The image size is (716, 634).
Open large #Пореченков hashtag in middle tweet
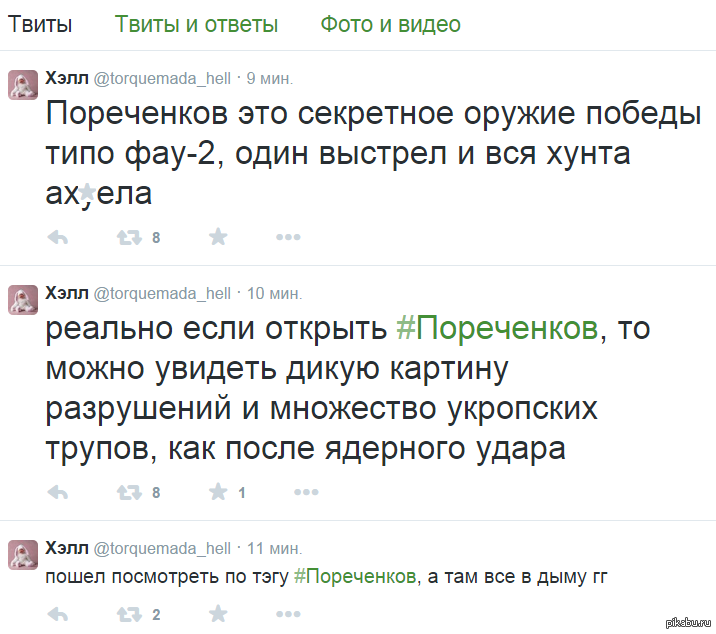498,328
